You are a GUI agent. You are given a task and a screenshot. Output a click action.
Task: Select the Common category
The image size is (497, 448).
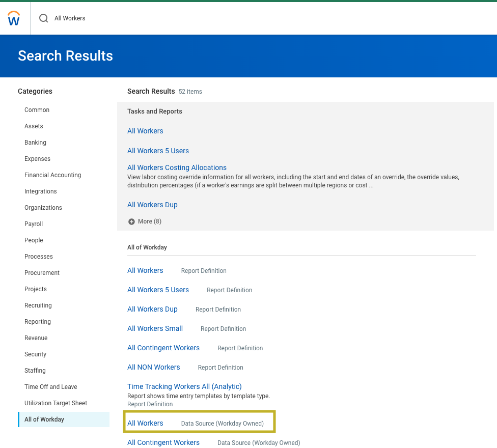[37, 110]
